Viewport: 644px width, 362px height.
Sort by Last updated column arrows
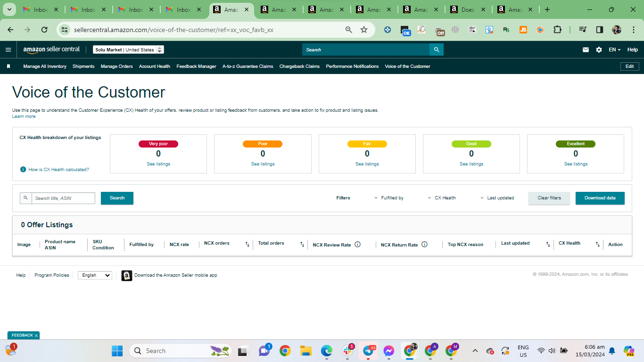pos(548,244)
